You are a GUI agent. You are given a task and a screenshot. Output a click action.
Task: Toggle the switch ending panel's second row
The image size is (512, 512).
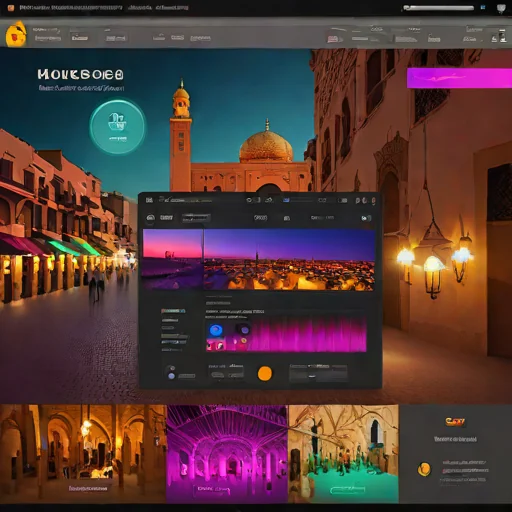pyautogui.click(x=366, y=218)
